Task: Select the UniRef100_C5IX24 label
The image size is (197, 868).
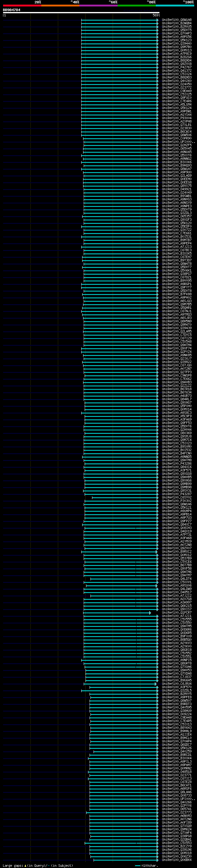Action: [x=177, y=74]
